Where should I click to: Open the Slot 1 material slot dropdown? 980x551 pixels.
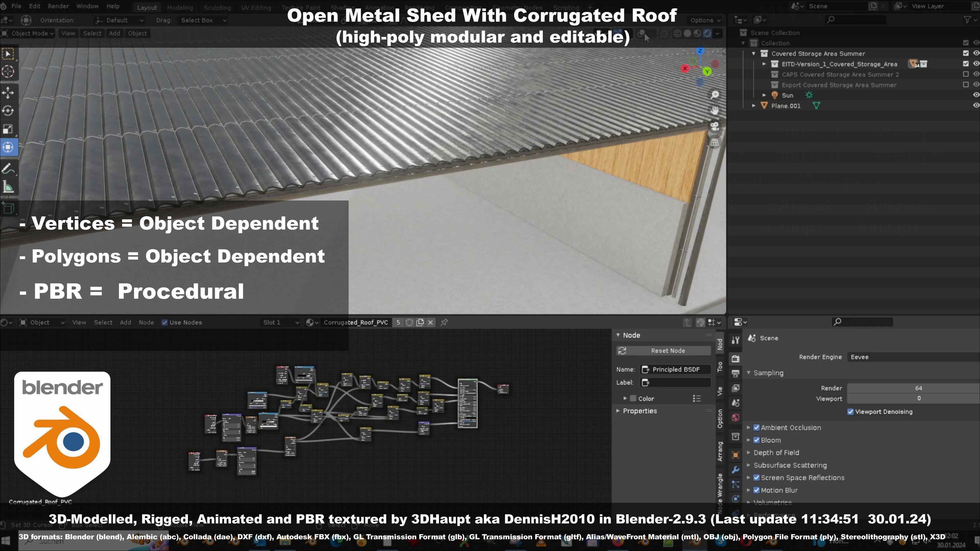pyautogui.click(x=281, y=322)
